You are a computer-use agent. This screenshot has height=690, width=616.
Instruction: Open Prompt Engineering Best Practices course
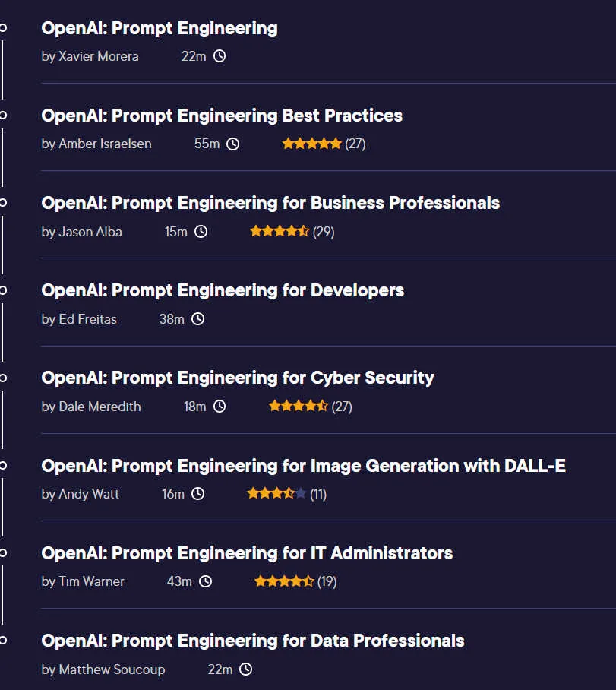222,116
